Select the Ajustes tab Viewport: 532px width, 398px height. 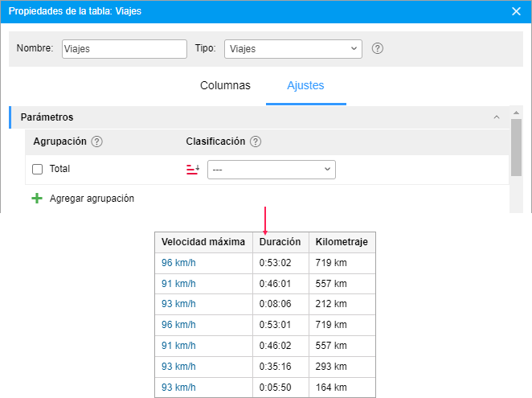pyautogui.click(x=305, y=85)
